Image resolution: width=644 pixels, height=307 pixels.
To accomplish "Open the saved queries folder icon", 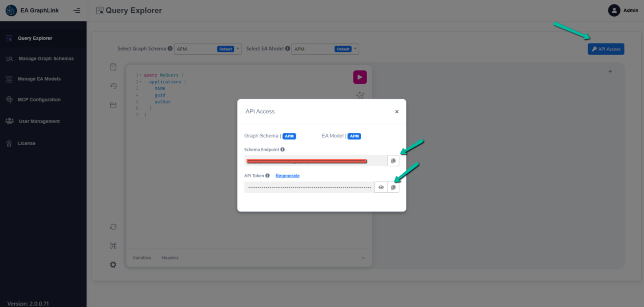I will pyautogui.click(x=113, y=105).
